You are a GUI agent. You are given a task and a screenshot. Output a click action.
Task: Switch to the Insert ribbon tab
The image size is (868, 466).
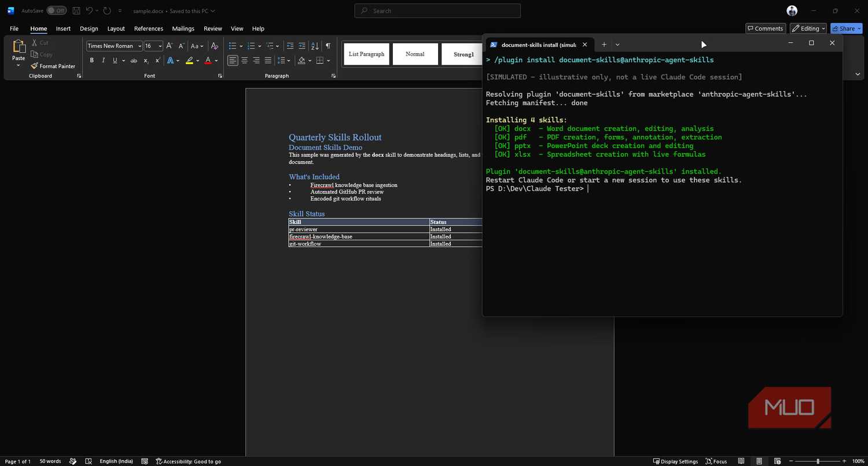click(x=63, y=28)
